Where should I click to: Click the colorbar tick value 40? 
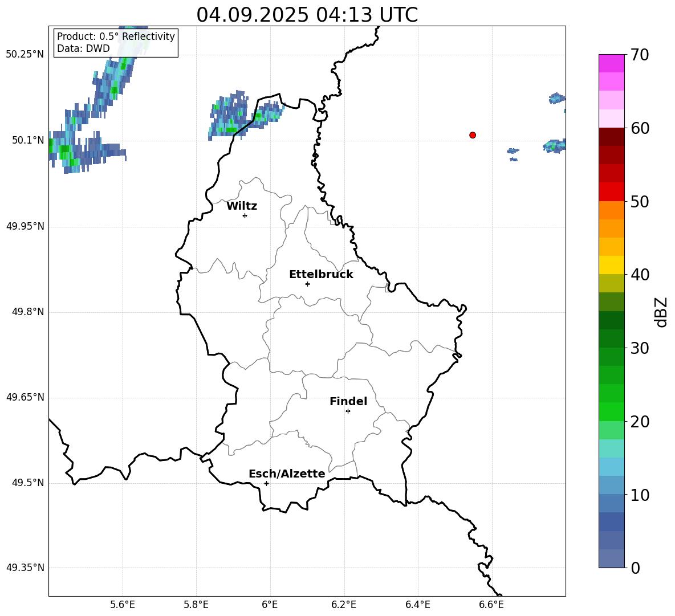pos(640,275)
